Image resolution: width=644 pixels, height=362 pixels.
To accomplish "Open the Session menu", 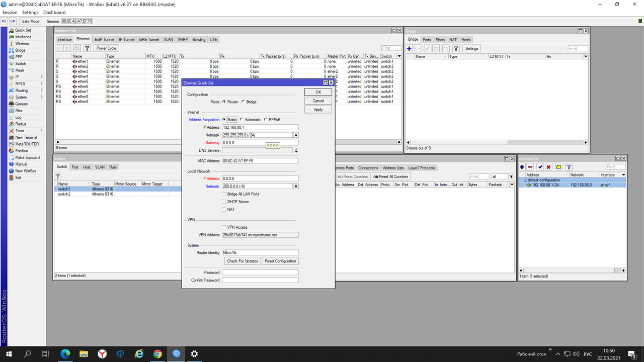I will (10, 13).
